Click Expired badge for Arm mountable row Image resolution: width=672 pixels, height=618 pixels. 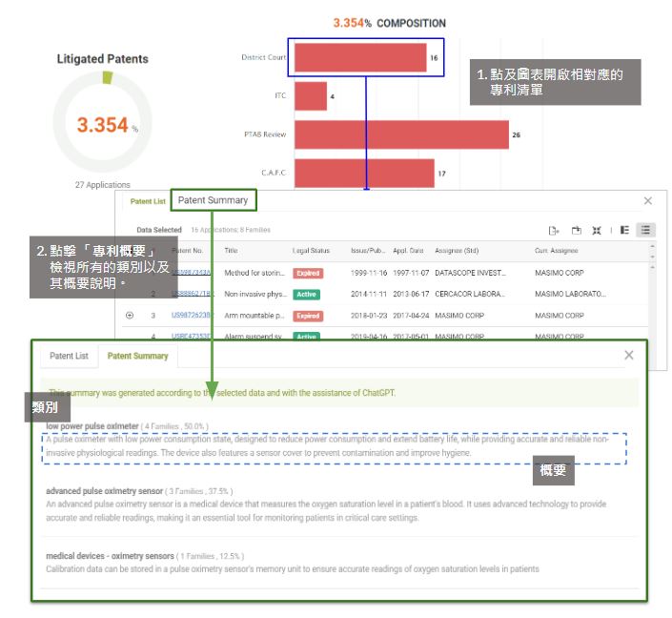point(308,316)
